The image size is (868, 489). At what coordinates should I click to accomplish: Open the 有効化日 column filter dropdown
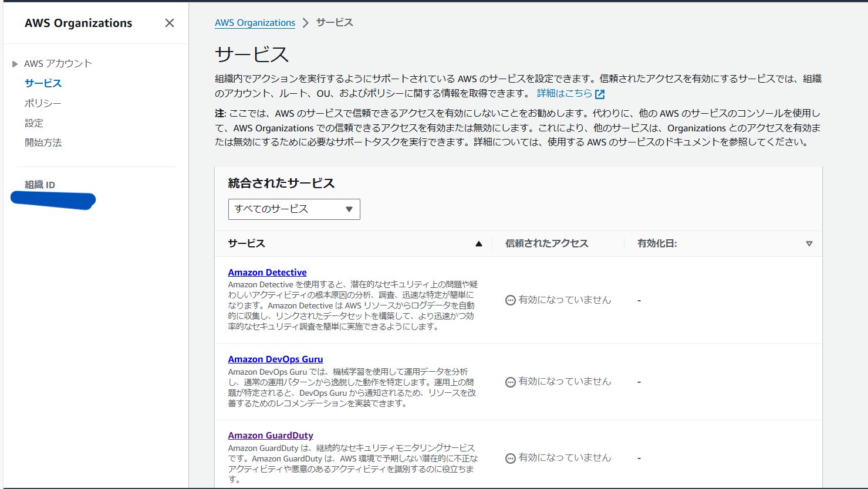809,243
